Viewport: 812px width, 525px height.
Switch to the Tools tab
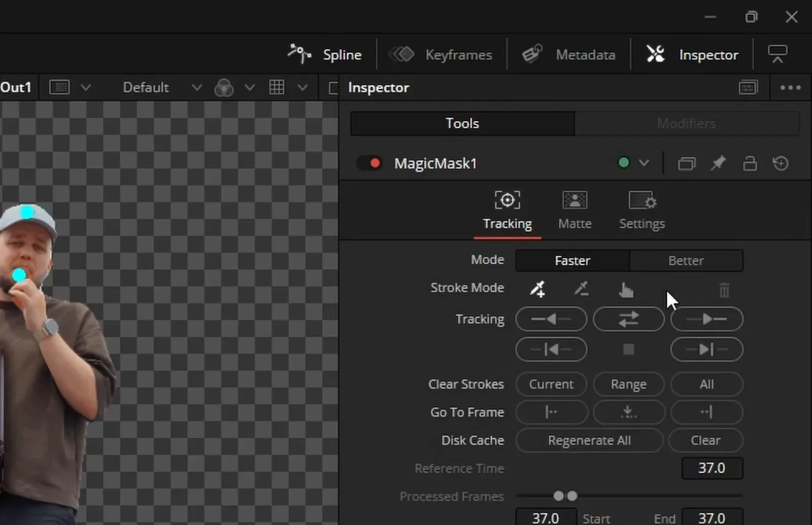[x=462, y=123]
